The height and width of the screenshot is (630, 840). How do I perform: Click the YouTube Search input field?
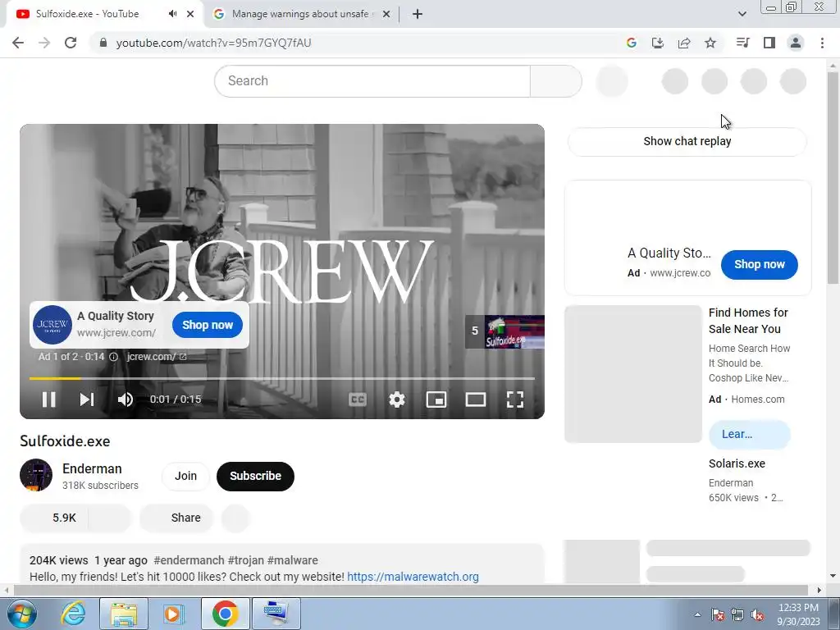(372, 81)
